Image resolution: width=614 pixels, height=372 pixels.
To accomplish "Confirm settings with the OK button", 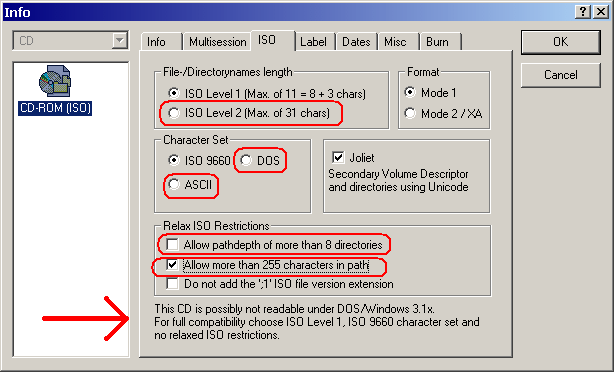I will click(x=560, y=42).
